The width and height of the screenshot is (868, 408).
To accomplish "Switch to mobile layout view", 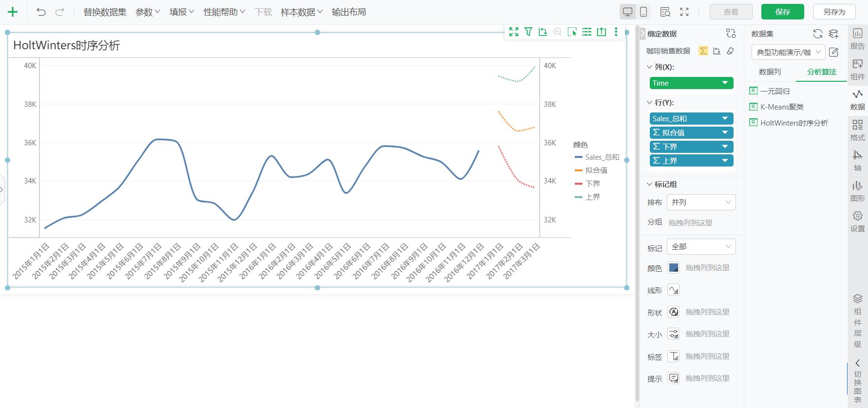I will tap(643, 12).
